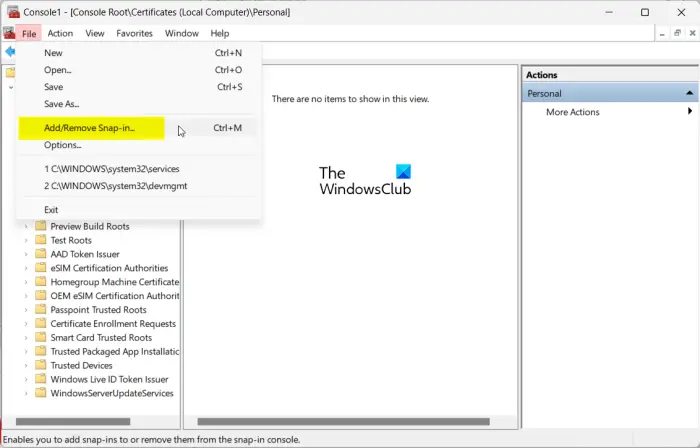
Task: Click the Test Roots folder icon
Action: tap(41, 240)
